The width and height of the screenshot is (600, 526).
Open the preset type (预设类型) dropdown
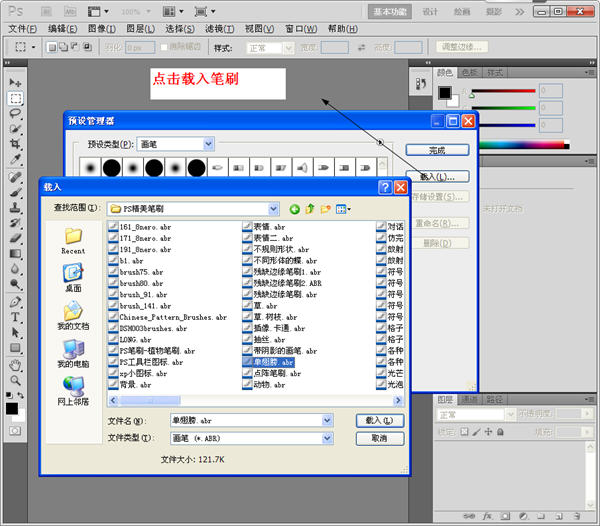[x=208, y=144]
